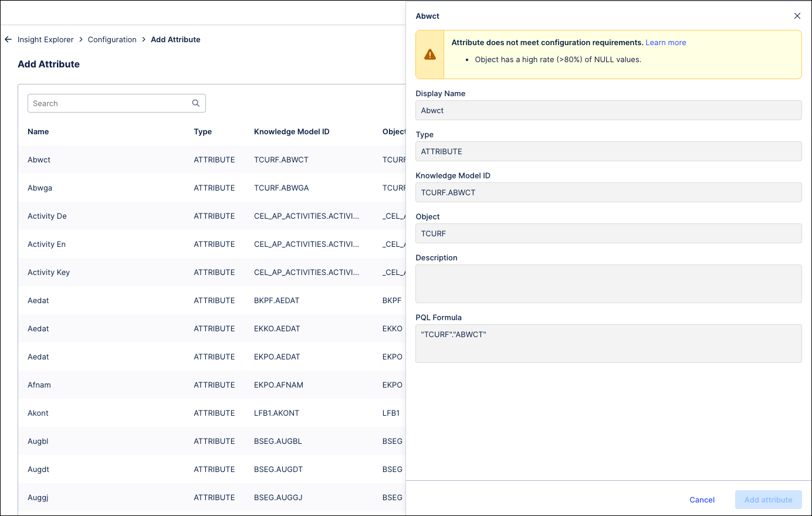This screenshot has width=812, height=516.
Task: Select the Activity En row
Action: click(212, 244)
